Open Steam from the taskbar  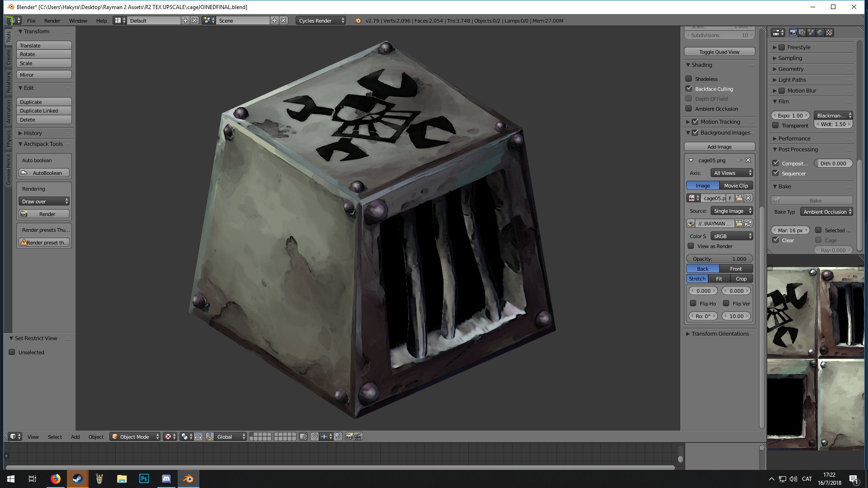pos(77,479)
